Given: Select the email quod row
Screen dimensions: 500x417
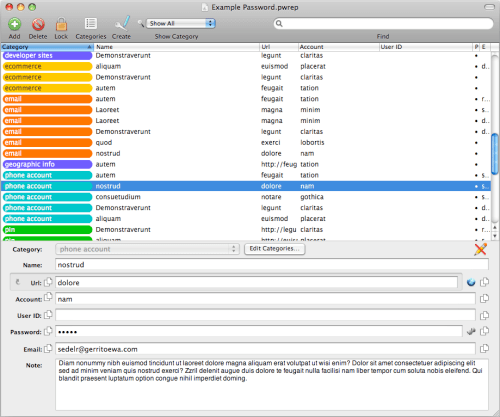Looking at the screenshot, I should (246, 142).
